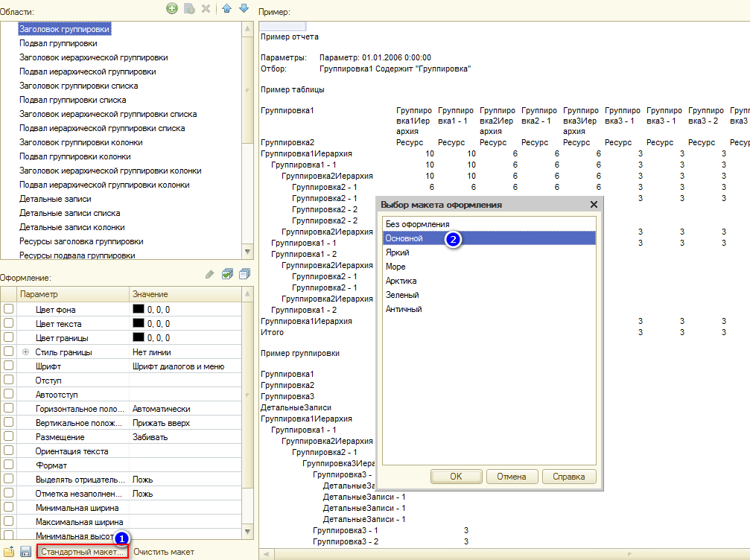This screenshot has width=750, height=560.
Task: Enable the Цвет фона checkbox
Action: click(9, 309)
